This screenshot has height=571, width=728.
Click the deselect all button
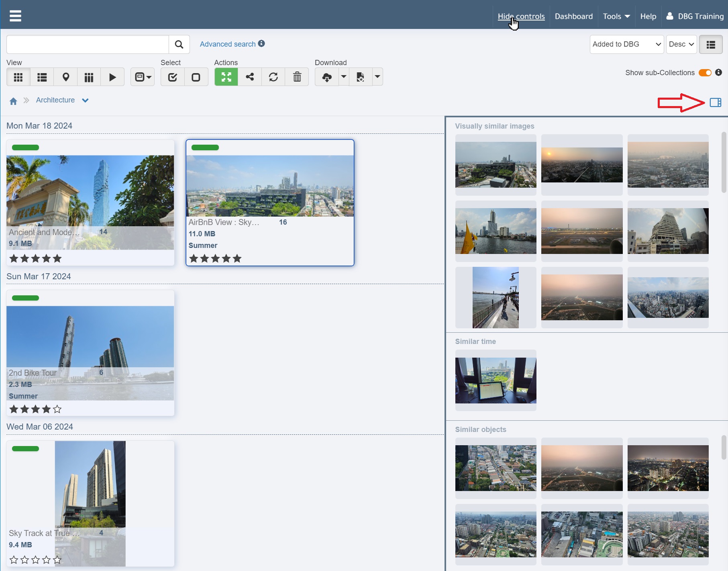coord(196,77)
